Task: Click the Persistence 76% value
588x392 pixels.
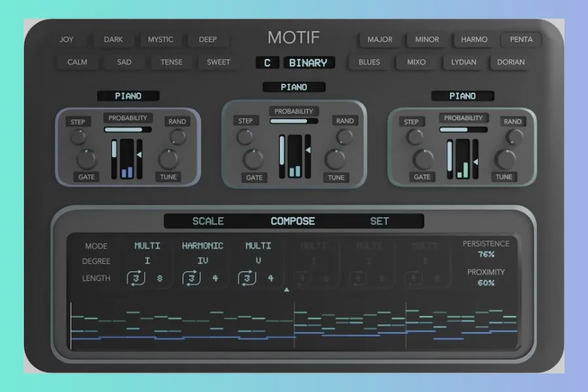Action: pos(486,254)
